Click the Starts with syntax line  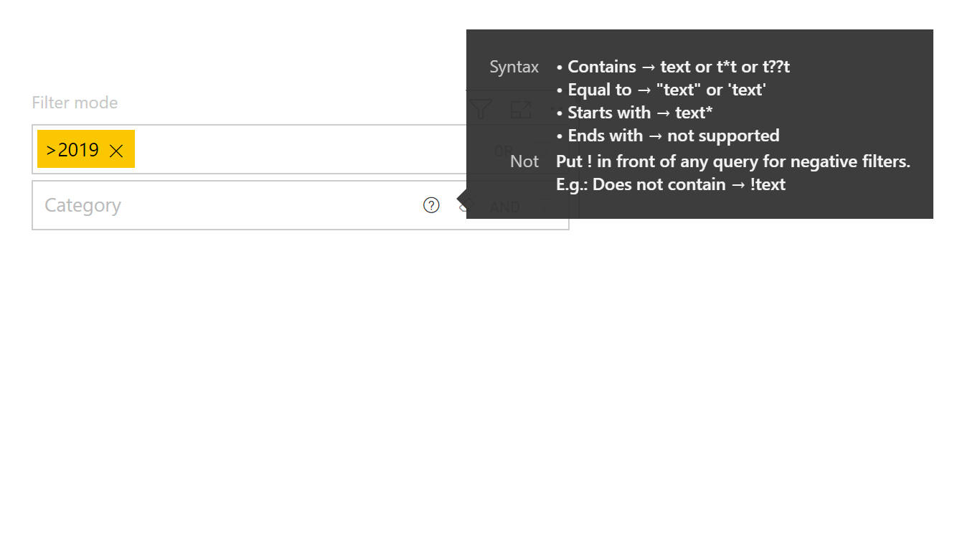[x=634, y=113]
